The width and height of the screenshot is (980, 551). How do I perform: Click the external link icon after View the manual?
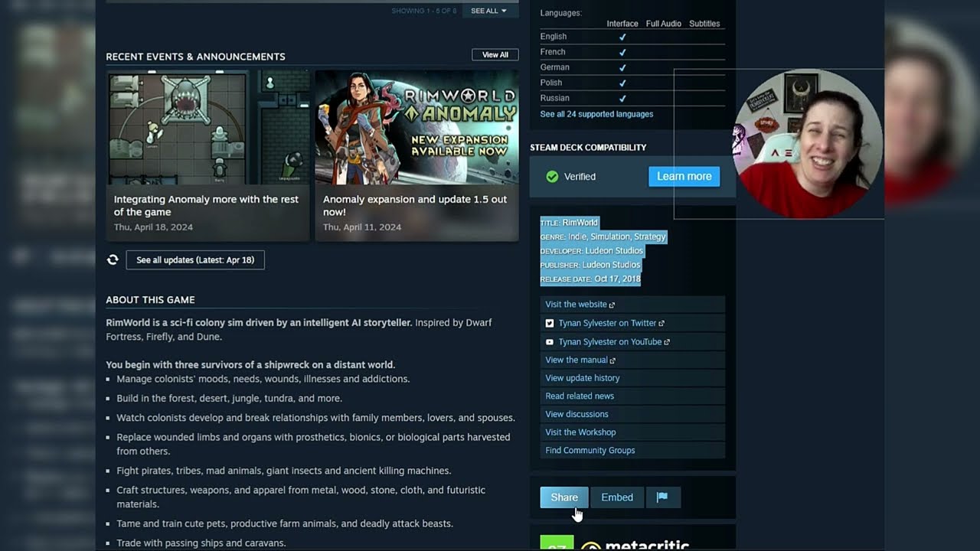[612, 360]
